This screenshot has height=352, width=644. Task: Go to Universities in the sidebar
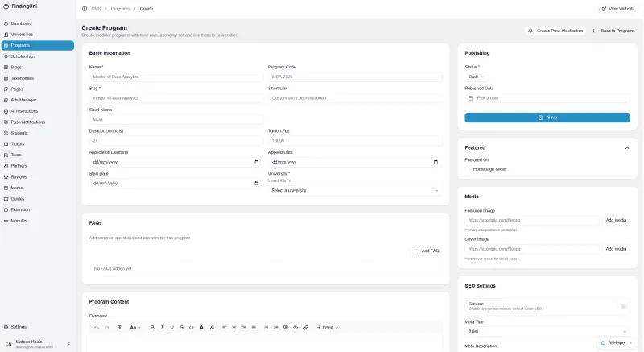point(38,35)
